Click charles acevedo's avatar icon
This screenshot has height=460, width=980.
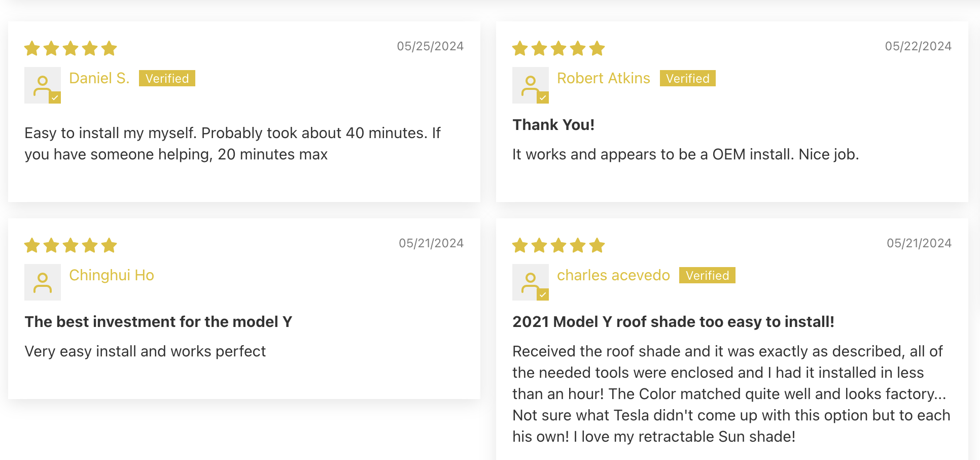531,282
